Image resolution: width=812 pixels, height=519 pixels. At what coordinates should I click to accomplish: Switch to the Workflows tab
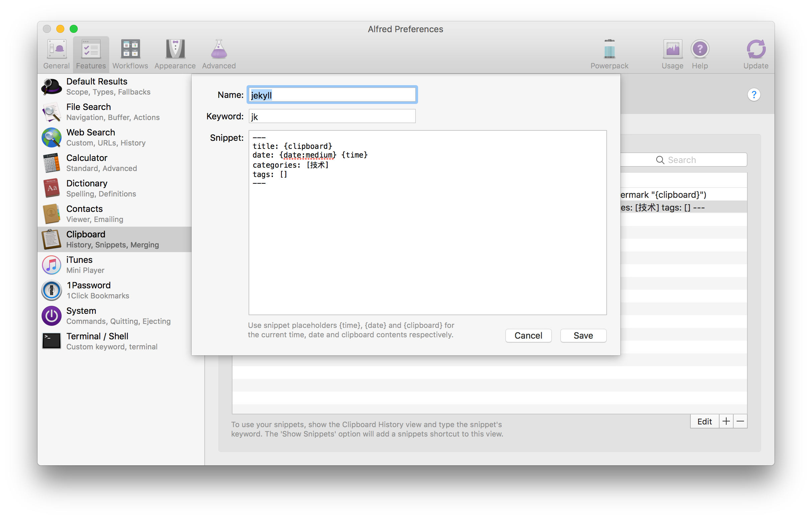(x=130, y=54)
